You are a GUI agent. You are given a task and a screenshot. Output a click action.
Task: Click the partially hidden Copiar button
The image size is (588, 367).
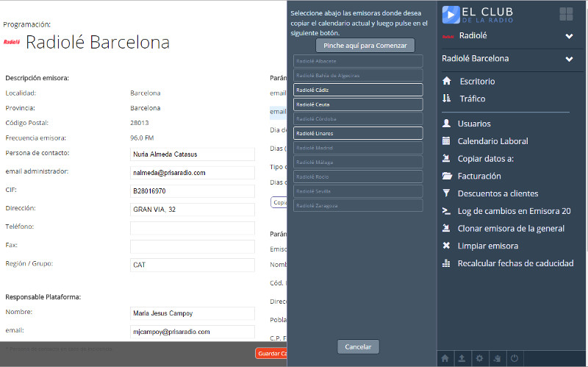point(279,202)
